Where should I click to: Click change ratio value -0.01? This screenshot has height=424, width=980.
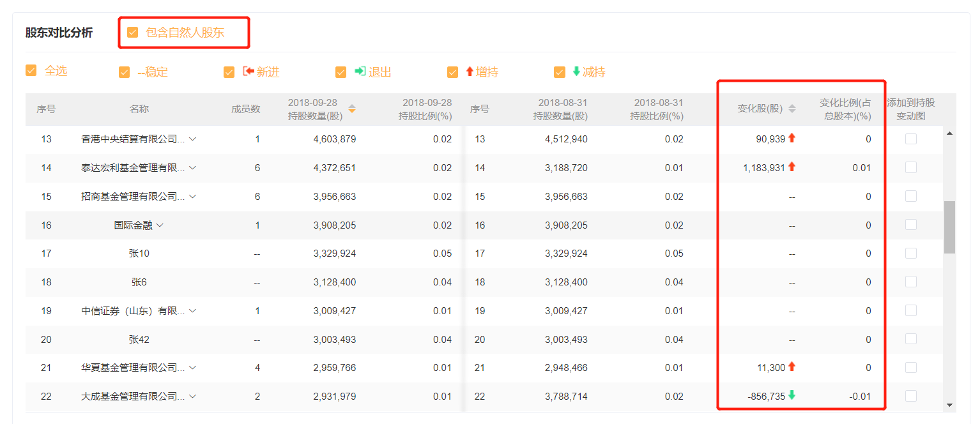[x=860, y=397]
